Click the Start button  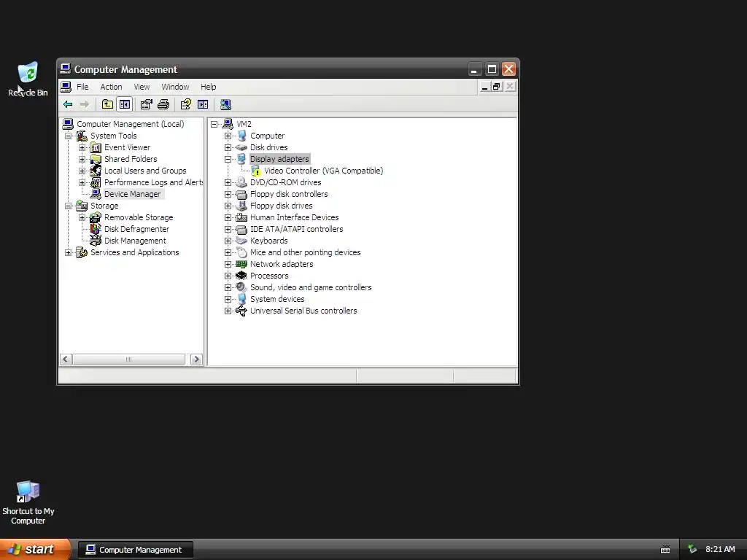point(35,549)
